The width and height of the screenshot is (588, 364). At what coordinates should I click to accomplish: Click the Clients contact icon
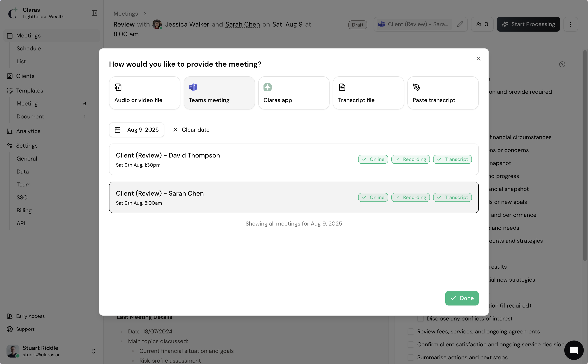coord(10,76)
